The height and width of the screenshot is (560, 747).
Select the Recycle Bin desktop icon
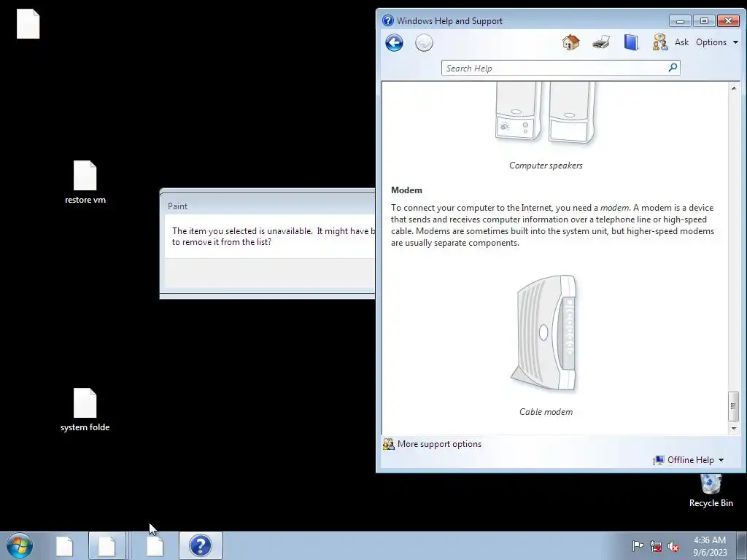tap(711, 491)
